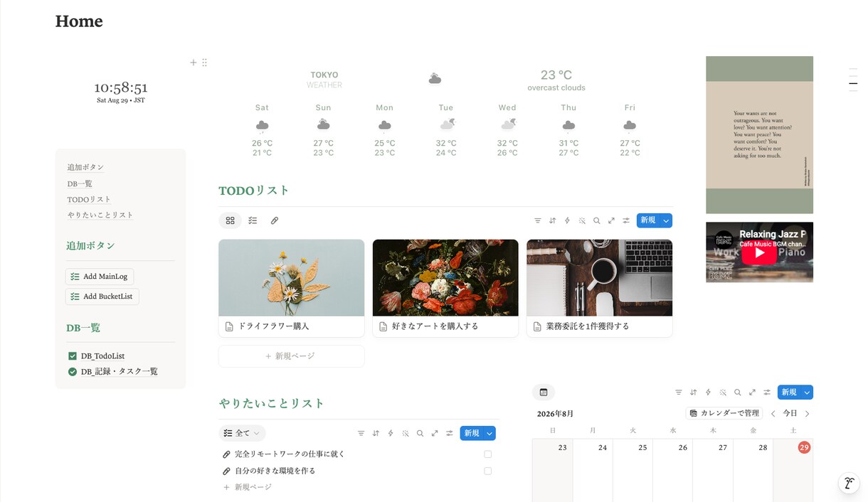This screenshot has width=868, height=502.
Task: Click the sparkle icon above the calendar
Action: click(723, 392)
